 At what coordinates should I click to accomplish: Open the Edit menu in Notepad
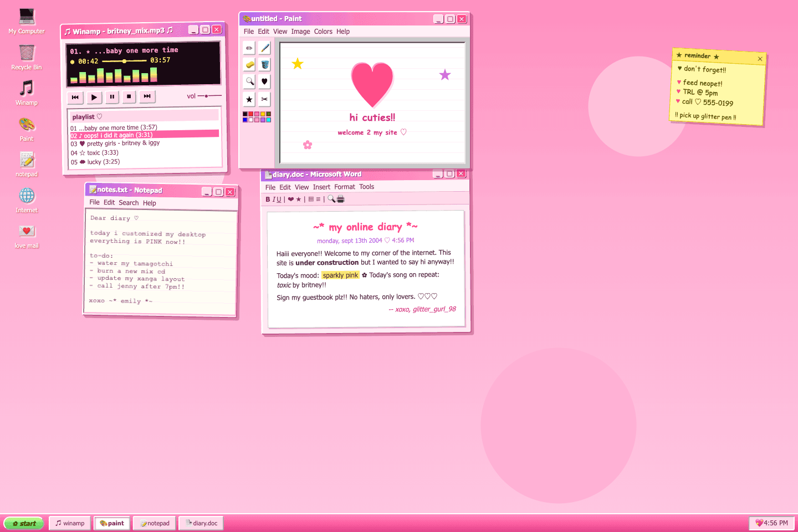point(109,202)
